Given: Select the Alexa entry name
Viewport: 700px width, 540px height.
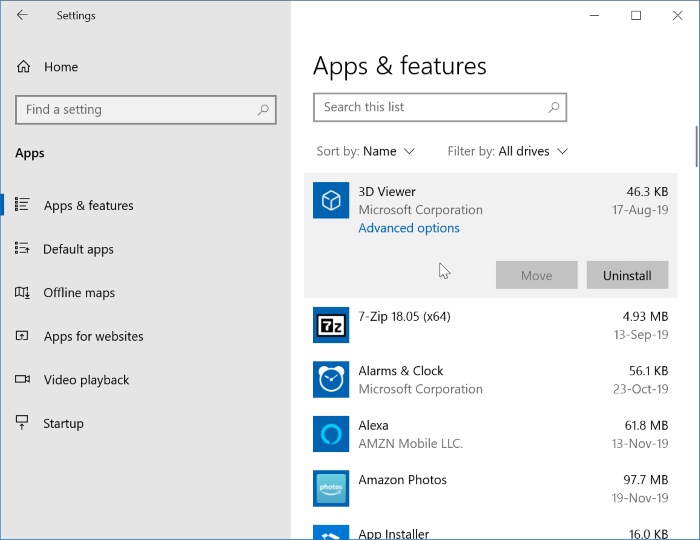Looking at the screenshot, I should click(x=373, y=425).
